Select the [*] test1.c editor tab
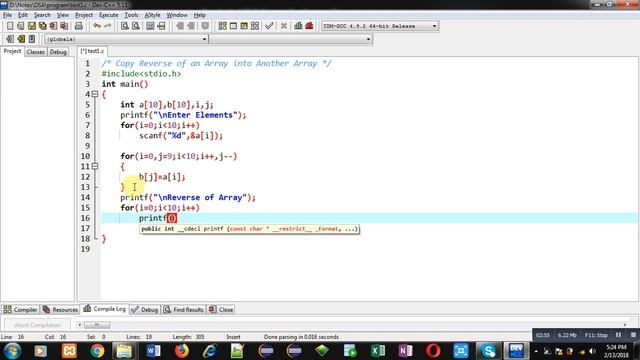 pos(92,51)
